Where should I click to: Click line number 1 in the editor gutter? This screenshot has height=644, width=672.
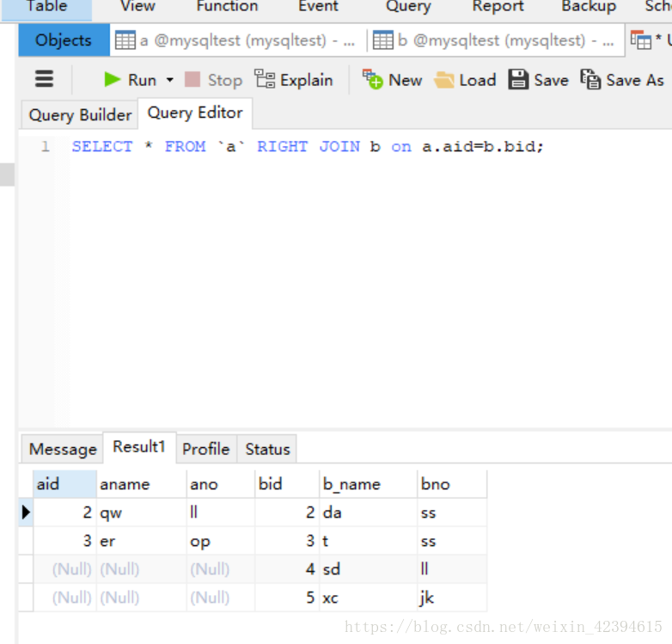click(x=46, y=147)
